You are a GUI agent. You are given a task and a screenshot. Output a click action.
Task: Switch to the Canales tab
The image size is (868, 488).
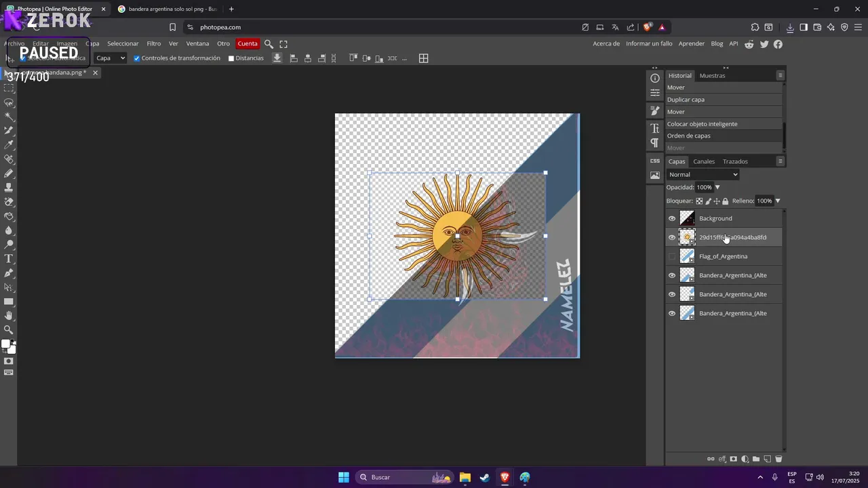click(704, 161)
